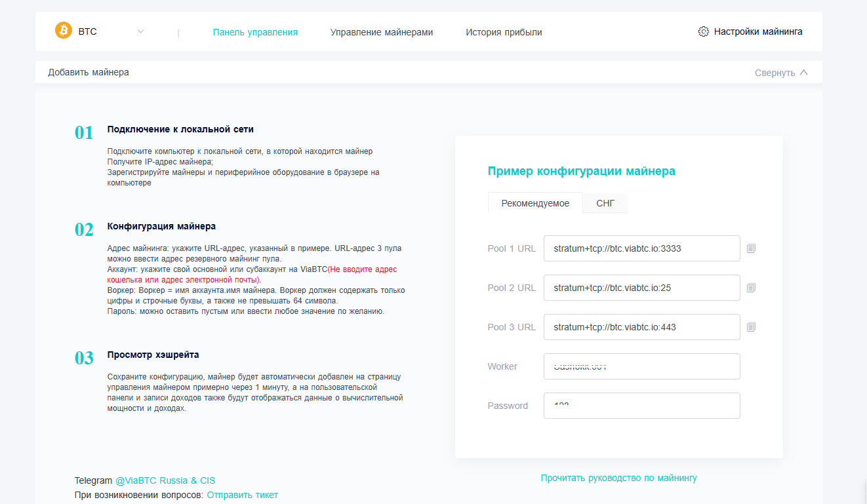Click inside the Worker input field
Image resolution: width=867 pixels, height=504 pixels.
click(641, 366)
